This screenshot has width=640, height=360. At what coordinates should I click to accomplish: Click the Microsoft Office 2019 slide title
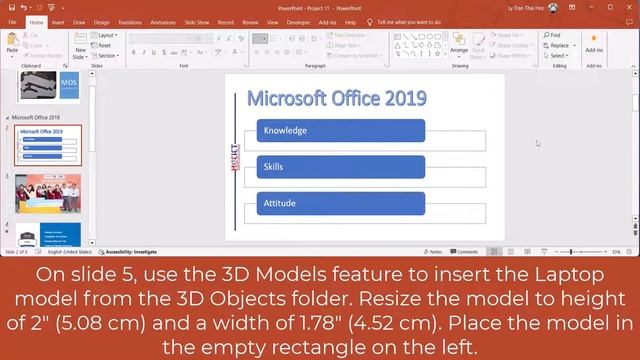pos(337,98)
